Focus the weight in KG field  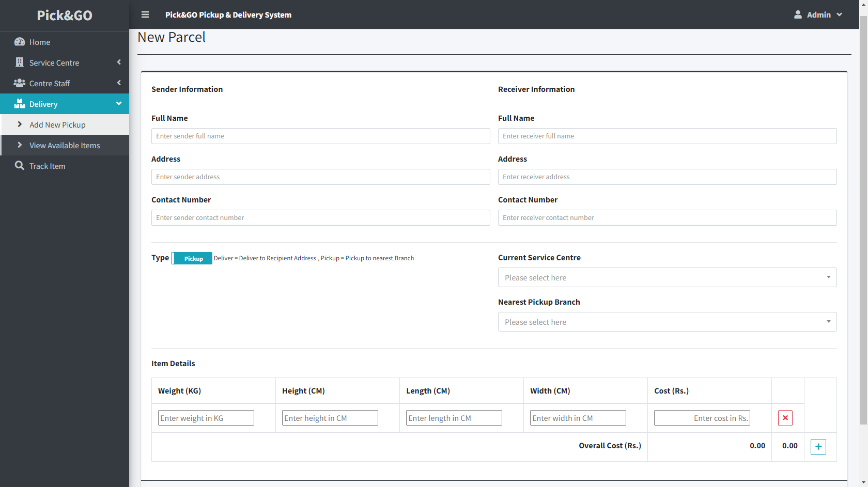click(x=206, y=418)
